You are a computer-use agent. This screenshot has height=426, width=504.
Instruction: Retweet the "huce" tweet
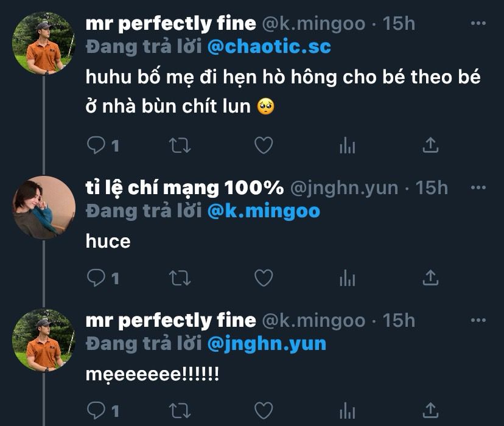point(180,278)
